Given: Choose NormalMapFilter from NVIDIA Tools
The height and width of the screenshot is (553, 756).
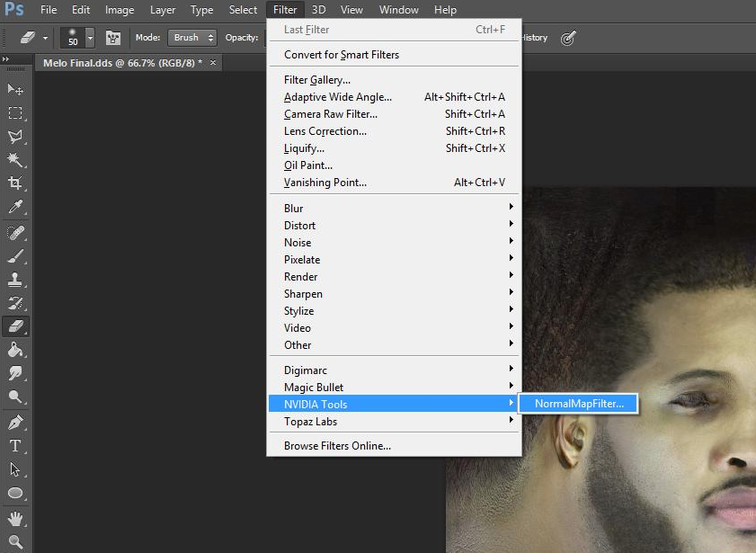Looking at the screenshot, I should 579,404.
